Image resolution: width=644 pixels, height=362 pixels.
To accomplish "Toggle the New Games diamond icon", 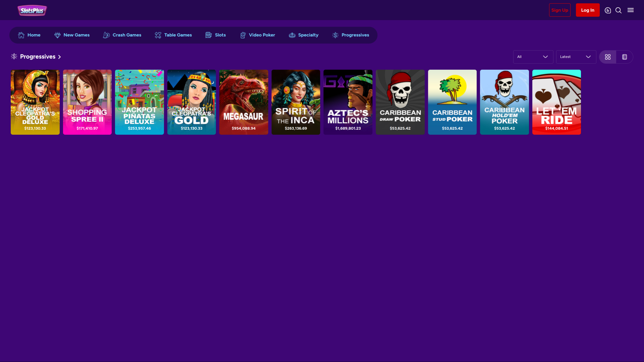I will pos(57,35).
